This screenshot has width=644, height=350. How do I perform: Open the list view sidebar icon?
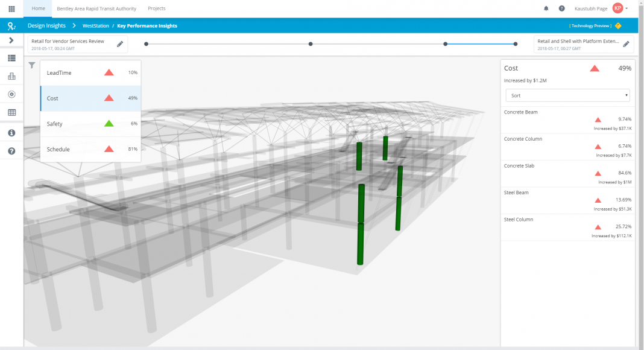11,58
